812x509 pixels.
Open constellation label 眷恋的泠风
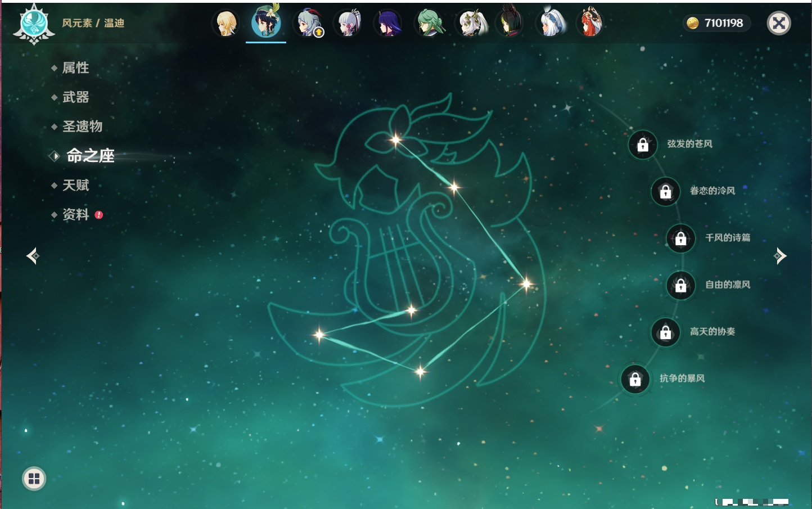[712, 191]
